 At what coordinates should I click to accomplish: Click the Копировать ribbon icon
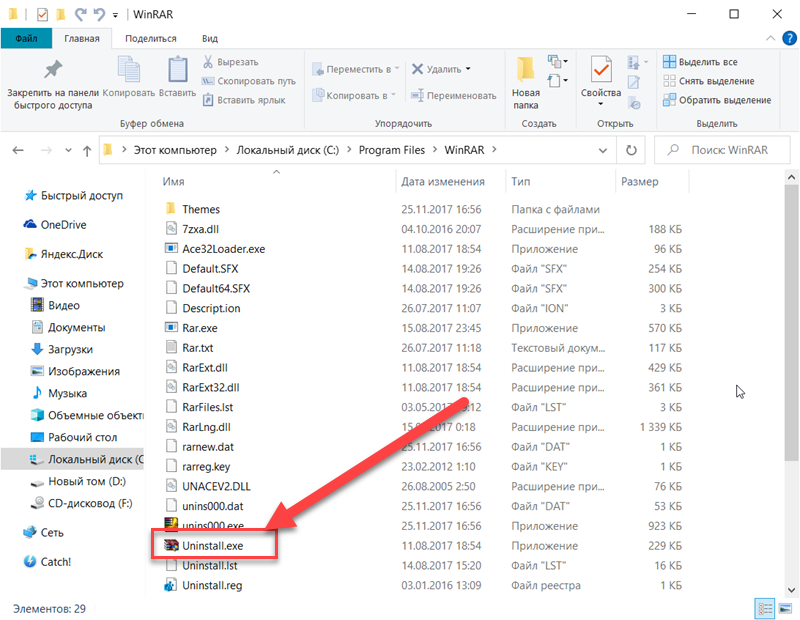[129, 70]
